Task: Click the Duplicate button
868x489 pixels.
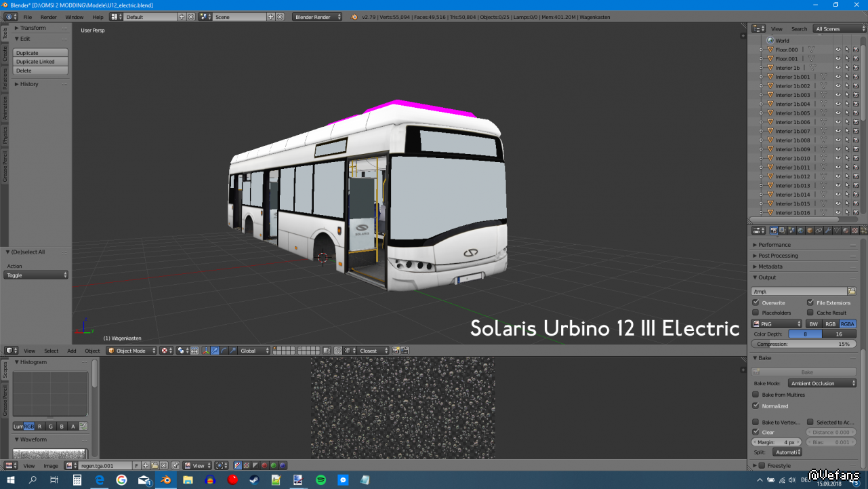Action: tap(41, 53)
